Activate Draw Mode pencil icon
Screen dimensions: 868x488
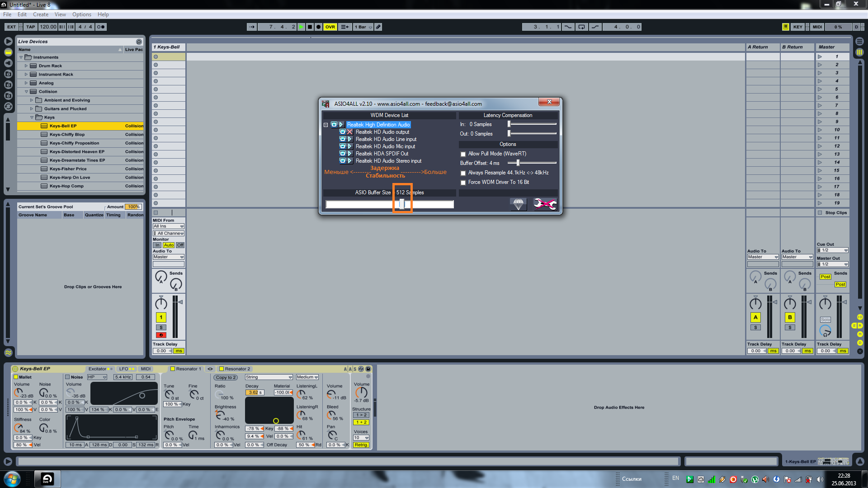378,27
